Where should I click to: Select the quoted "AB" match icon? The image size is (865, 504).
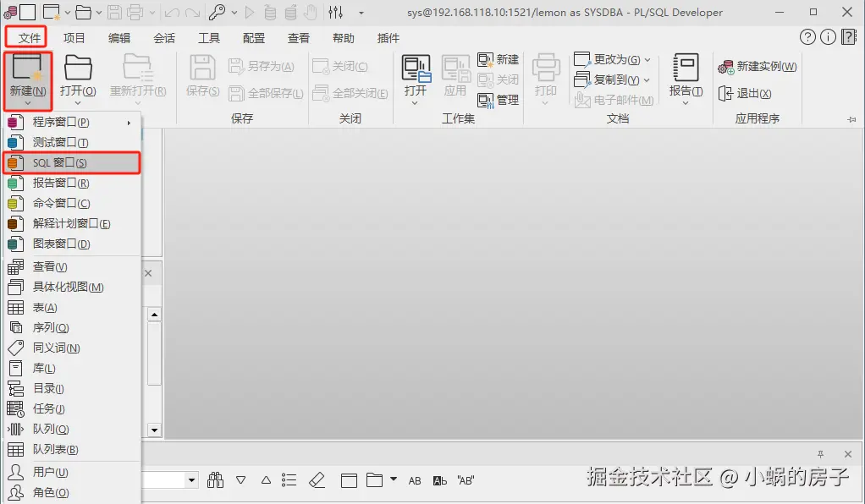coord(466,479)
